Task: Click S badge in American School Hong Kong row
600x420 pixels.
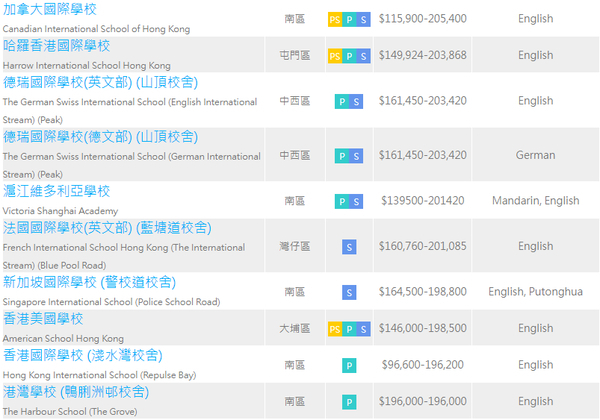Action: coord(364,329)
